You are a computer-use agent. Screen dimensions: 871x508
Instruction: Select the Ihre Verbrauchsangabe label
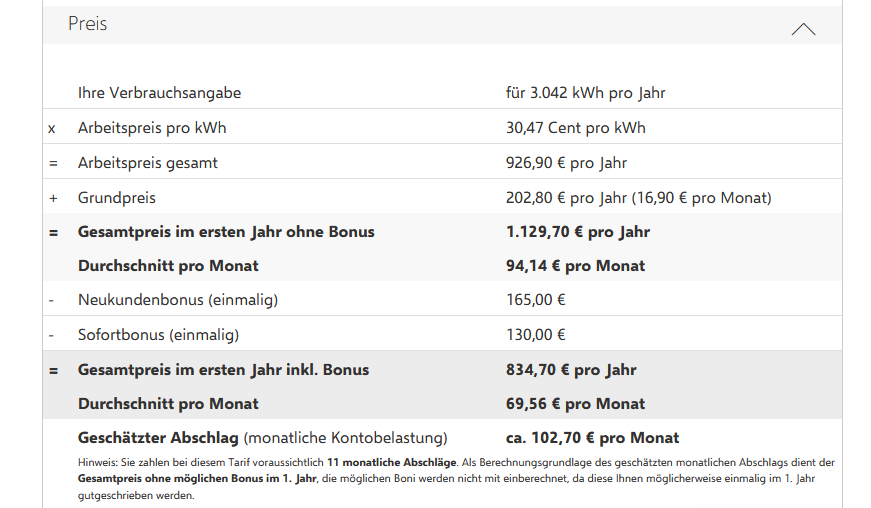click(x=159, y=93)
